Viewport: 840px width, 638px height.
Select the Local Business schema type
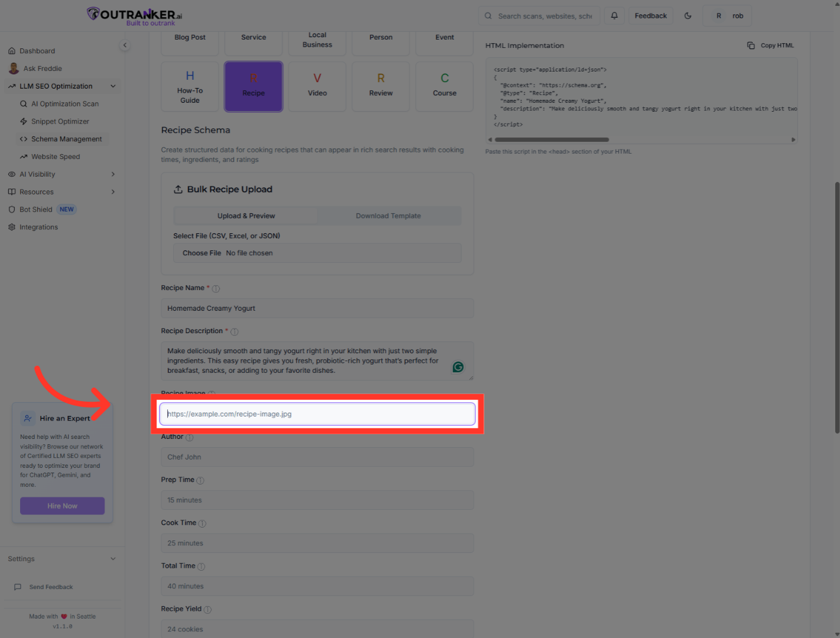(317, 43)
